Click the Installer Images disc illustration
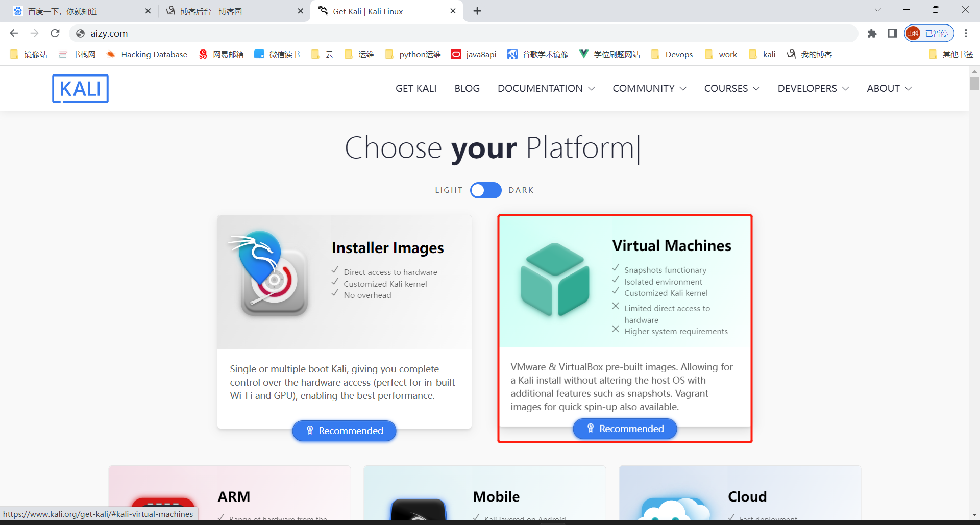The height and width of the screenshot is (525, 980). (x=268, y=273)
